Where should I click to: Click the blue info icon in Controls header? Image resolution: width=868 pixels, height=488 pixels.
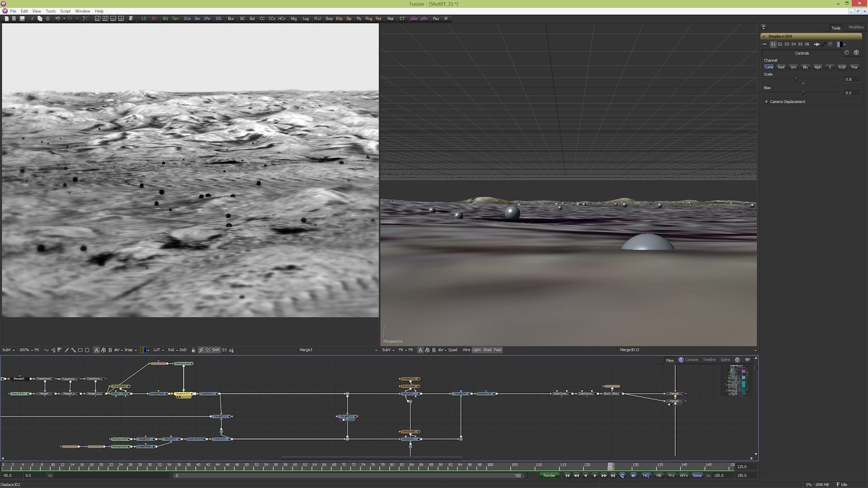(856, 53)
